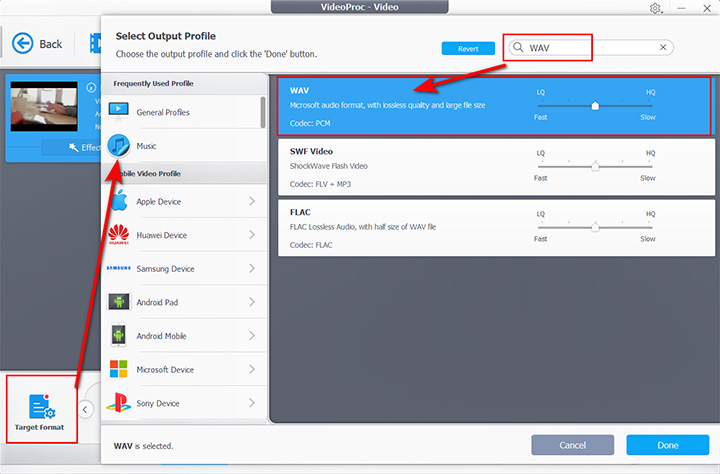The height and width of the screenshot is (474, 720).
Task: Expand Microsoft Device chevron
Action: [x=252, y=369]
